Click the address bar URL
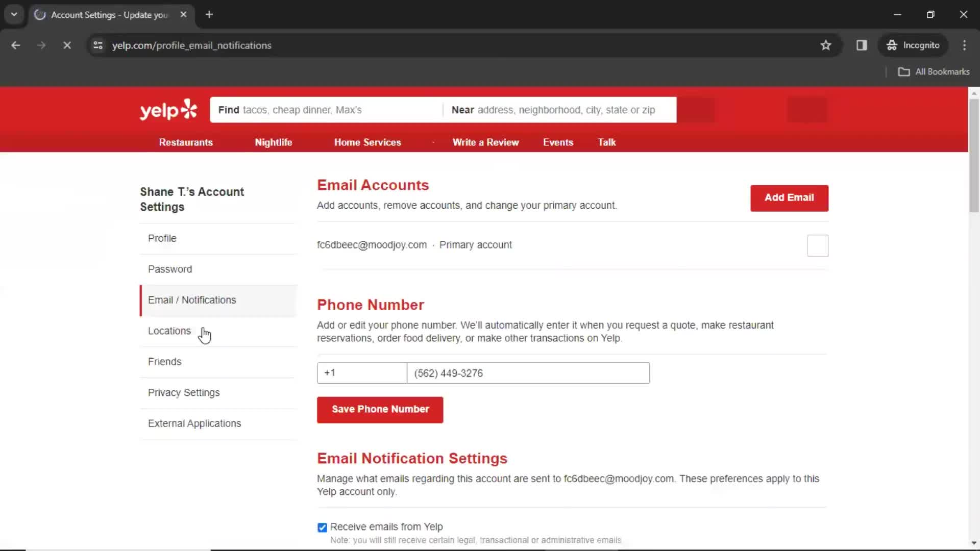Image resolution: width=980 pixels, height=551 pixels. (x=192, y=45)
